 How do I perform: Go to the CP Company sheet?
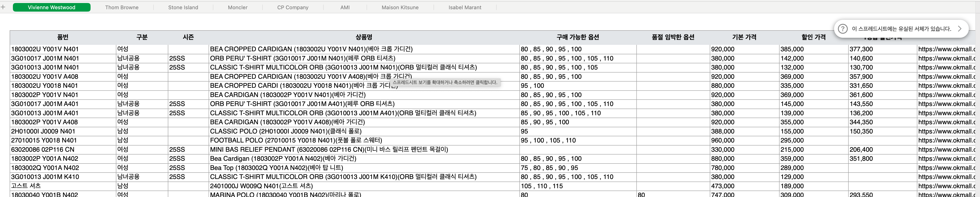[293, 7]
